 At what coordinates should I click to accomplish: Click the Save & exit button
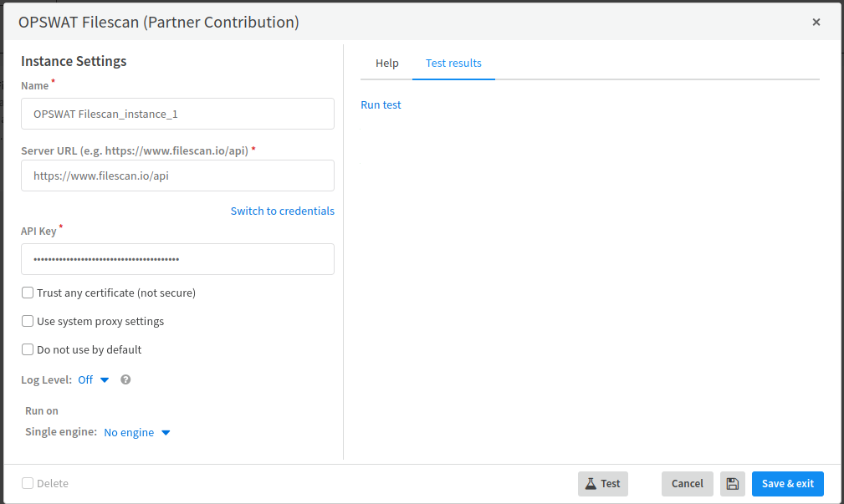(787, 484)
